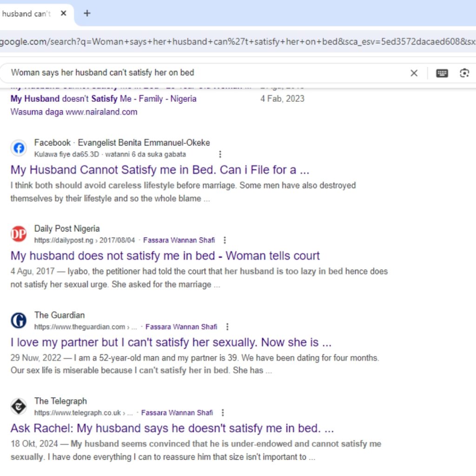Open 'My Husband doesn't Satisfy Me - Family - Nigeria'

[x=104, y=99]
